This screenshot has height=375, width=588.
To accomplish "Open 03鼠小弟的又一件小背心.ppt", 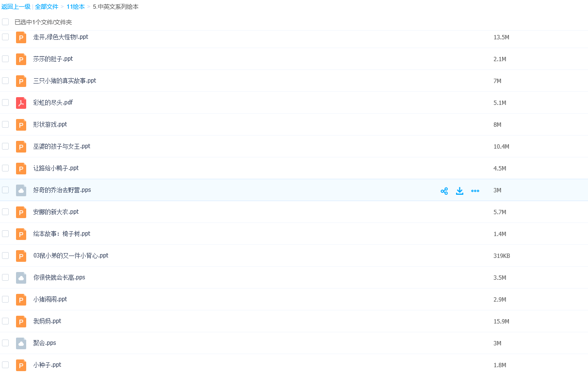I will [x=70, y=256].
